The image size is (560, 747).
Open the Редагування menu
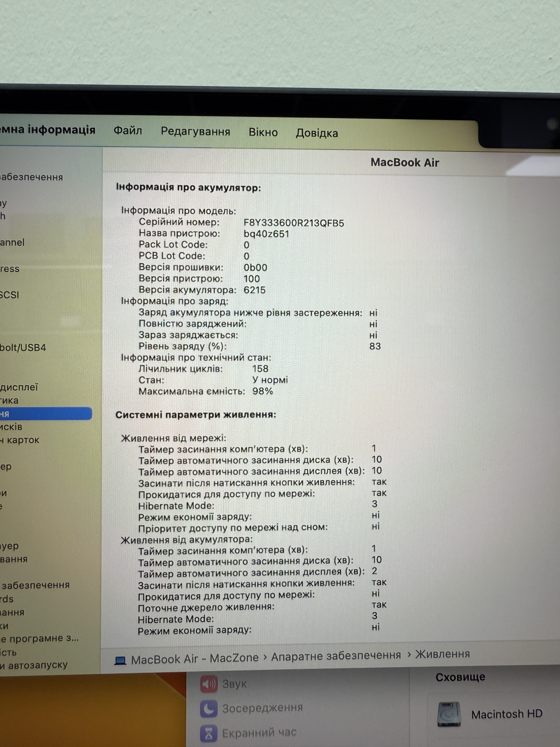(195, 131)
